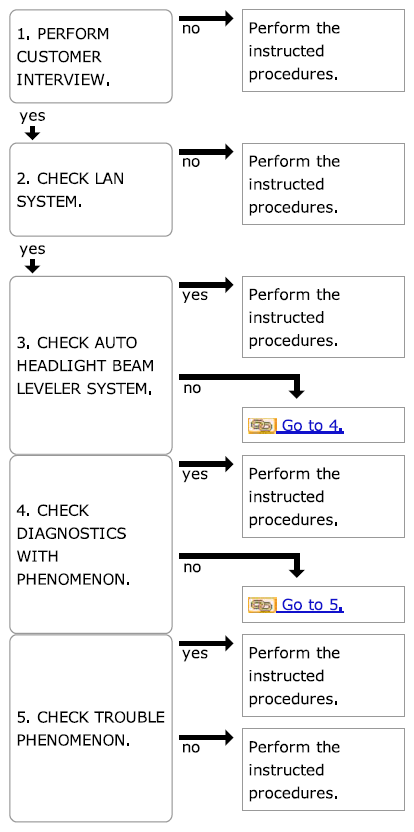The height and width of the screenshot is (832, 414).
Task: Click the no arrow beside step 5
Action: pos(206,738)
